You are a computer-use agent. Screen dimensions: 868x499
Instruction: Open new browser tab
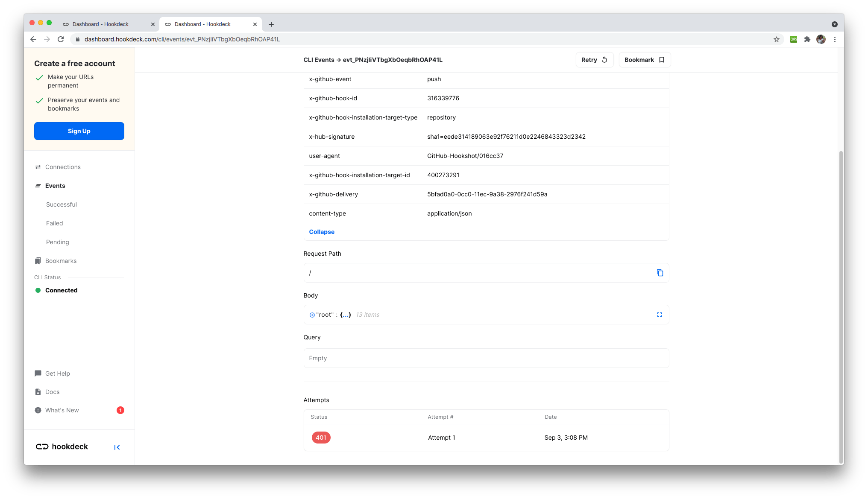coord(271,24)
